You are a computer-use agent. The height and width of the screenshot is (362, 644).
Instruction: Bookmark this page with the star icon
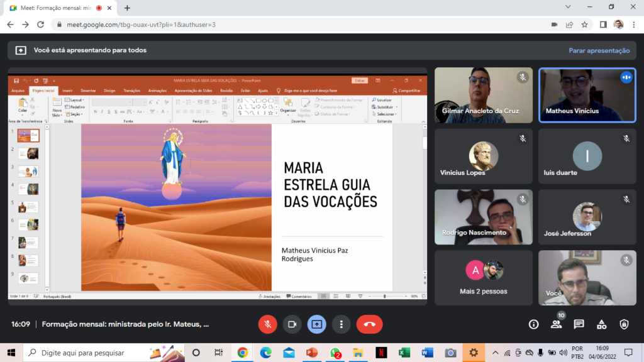(585, 25)
